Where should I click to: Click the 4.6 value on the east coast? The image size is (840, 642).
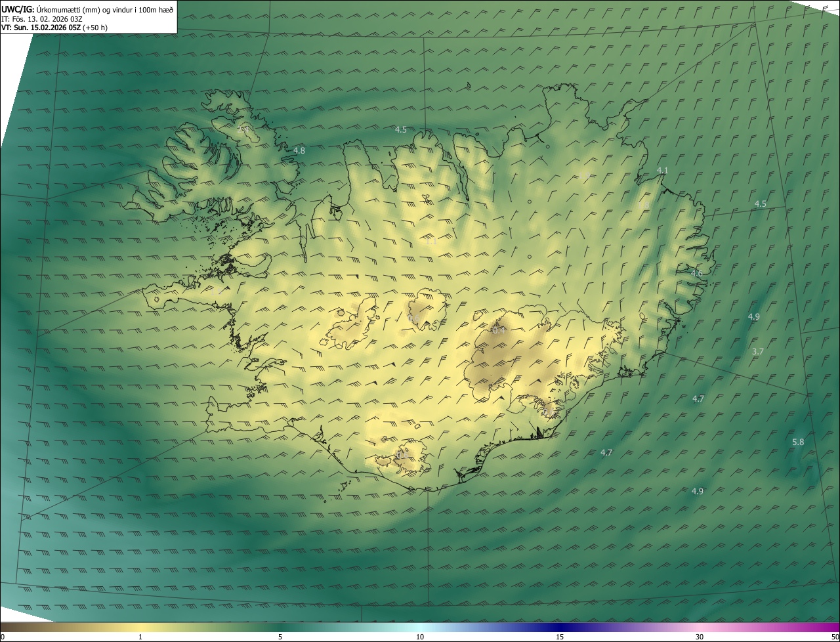(697, 273)
